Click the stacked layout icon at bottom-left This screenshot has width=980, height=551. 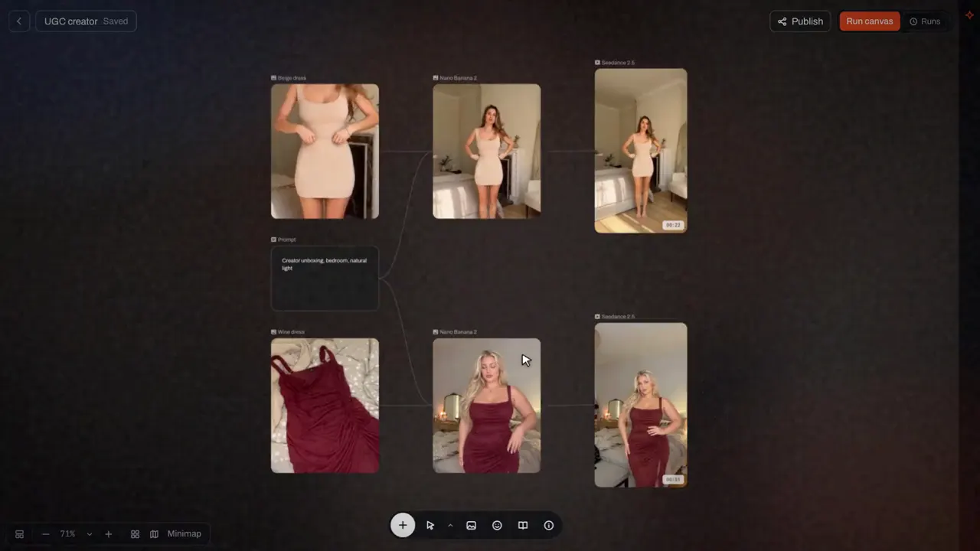click(20, 534)
